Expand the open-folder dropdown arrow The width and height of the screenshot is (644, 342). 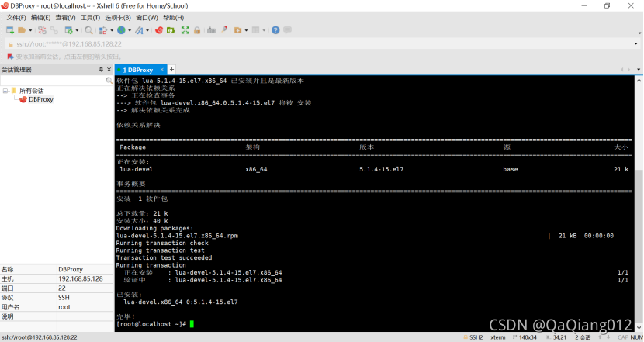30,30
